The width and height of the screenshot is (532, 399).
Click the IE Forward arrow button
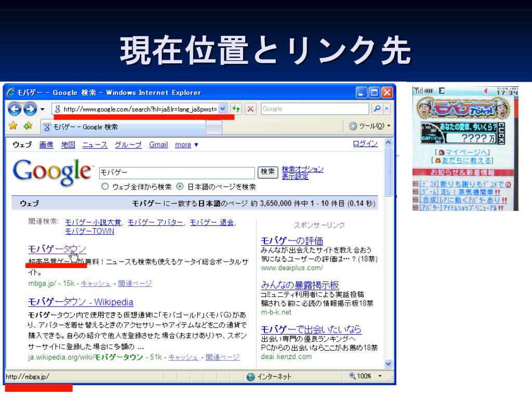click(x=30, y=109)
